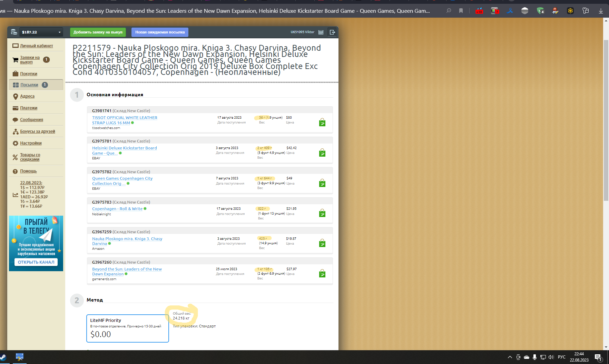Open Steam from the taskbar
The image size is (609, 364).
point(3,357)
